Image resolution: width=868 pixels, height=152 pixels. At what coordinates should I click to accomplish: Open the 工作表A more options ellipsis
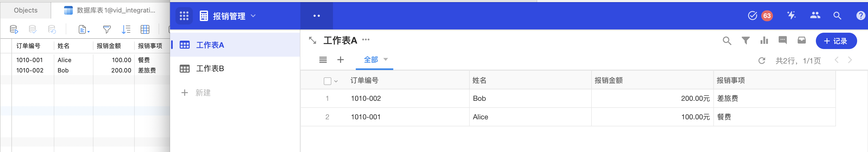[366, 40]
